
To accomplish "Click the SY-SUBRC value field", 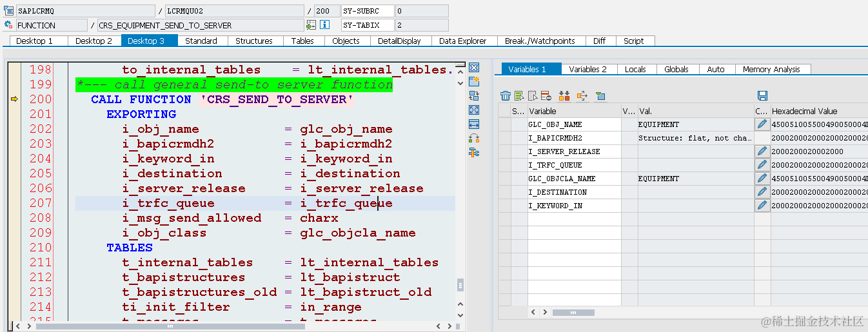I will [x=422, y=11].
